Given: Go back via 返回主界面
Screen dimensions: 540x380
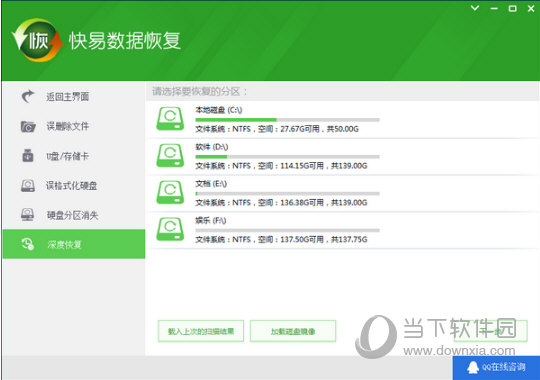Looking at the screenshot, I should 74,96.
